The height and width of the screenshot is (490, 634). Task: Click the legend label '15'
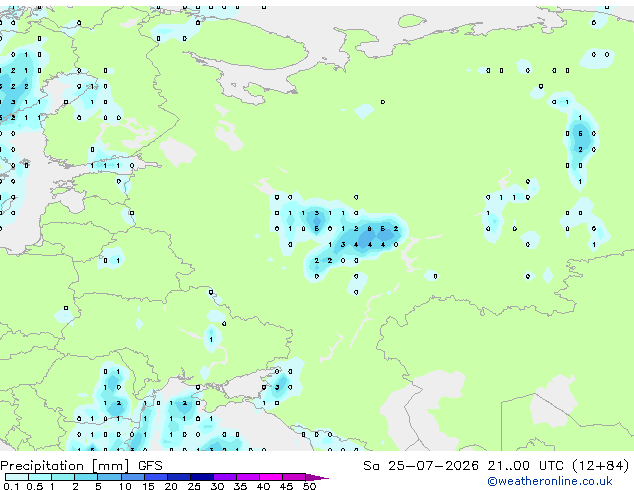pyautogui.click(x=148, y=486)
